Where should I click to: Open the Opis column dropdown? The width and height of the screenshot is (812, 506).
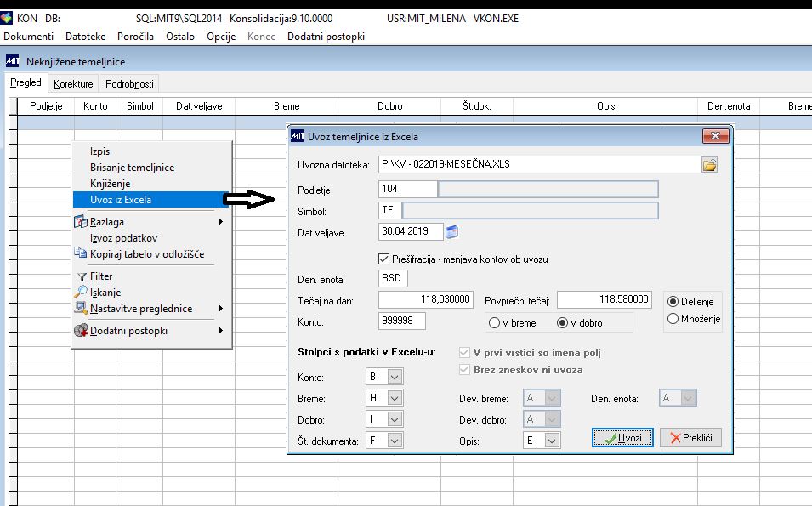552,441
